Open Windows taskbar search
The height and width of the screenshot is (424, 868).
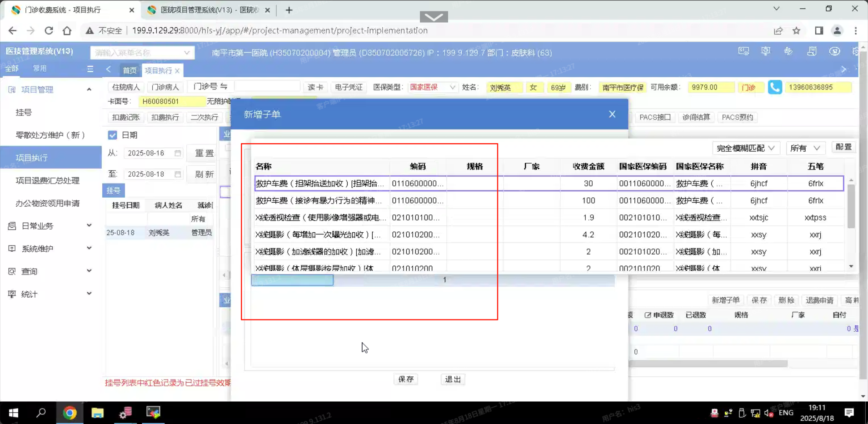tap(41, 413)
